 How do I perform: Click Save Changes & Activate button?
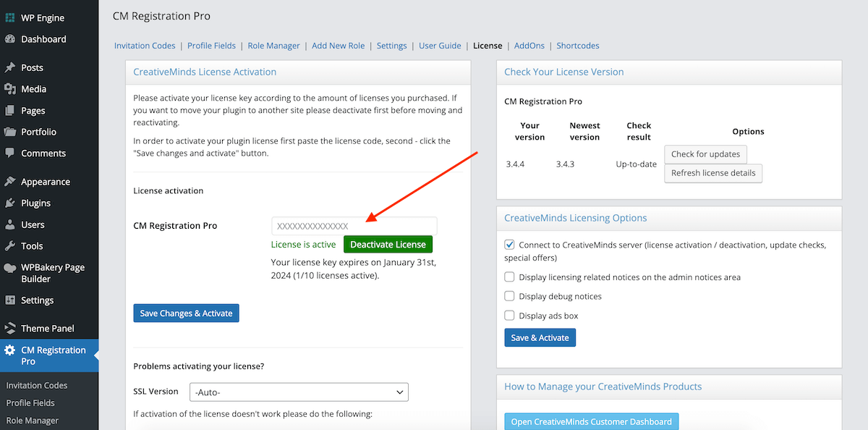[186, 313]
